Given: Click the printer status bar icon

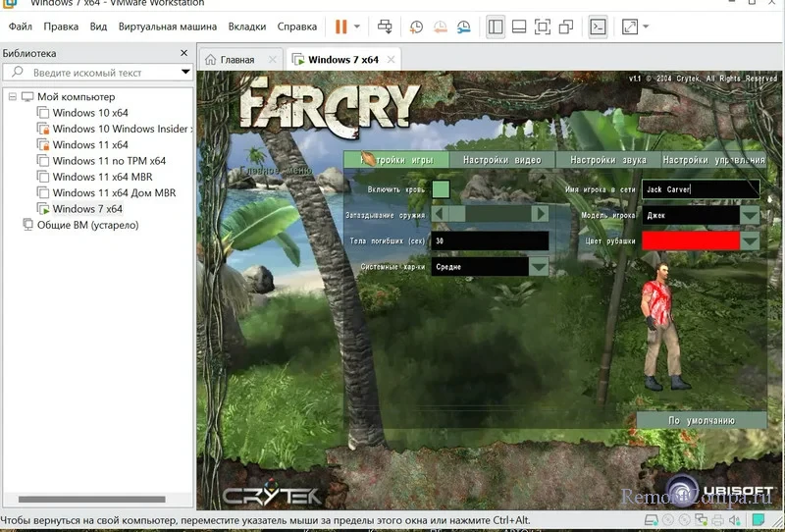Looking at the screenshot, I should 718,520.
